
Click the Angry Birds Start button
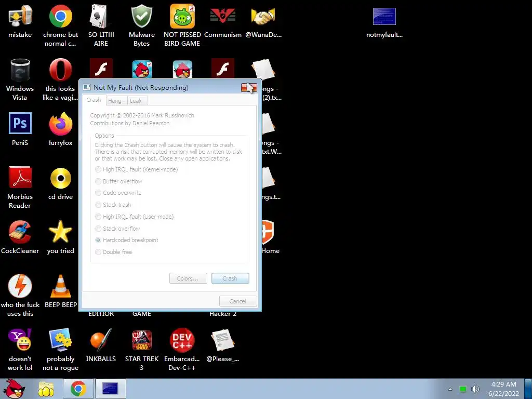click(x=14, y=389)
